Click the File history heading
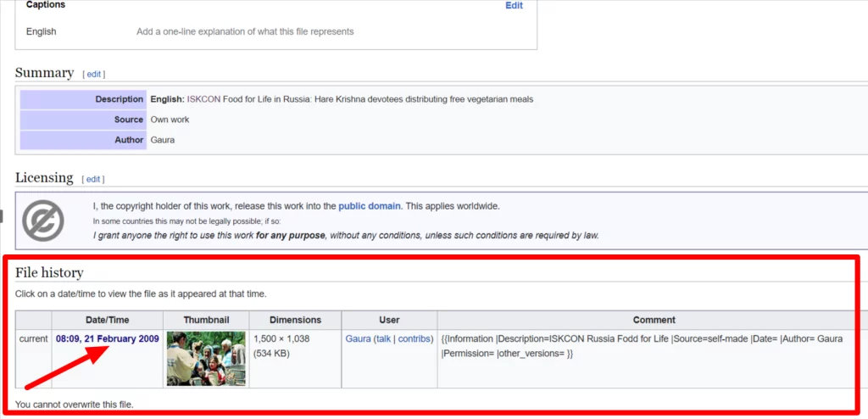Image resolution: width=868 pixels, height=419 pixels. tap(49, 273)
